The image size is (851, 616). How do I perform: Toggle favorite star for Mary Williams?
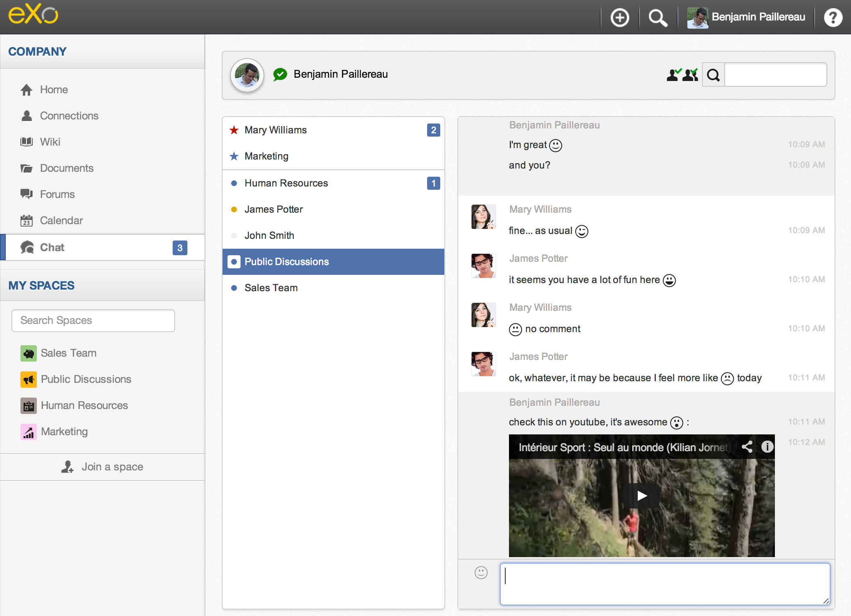click(x=234, y=130)
